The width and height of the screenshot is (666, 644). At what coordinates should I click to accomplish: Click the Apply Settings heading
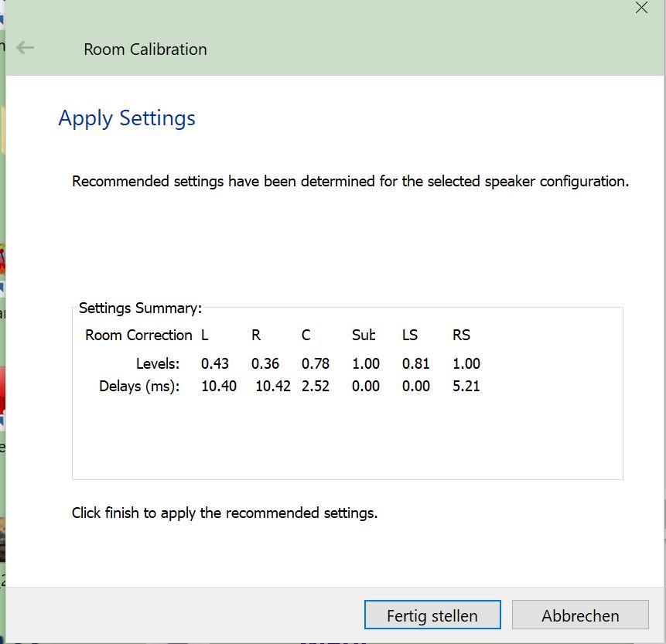point(127,118)
